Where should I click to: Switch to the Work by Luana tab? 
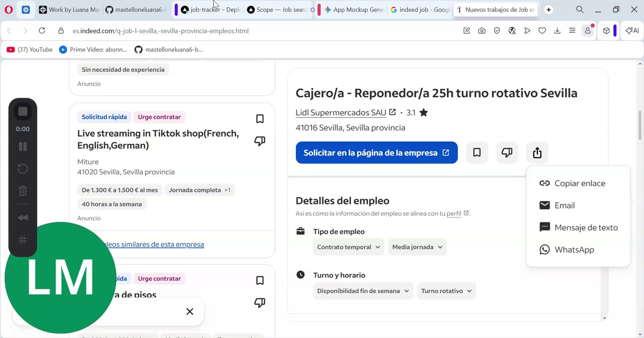tap(69, 10)
